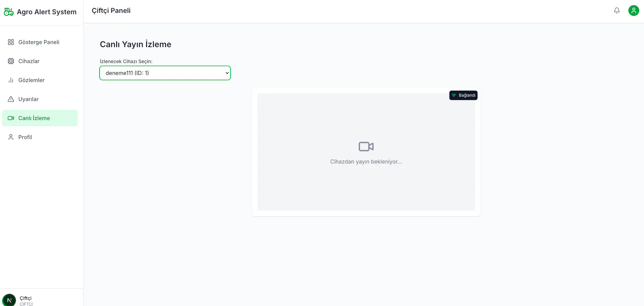Open the device selection dropdown deneme111
Screen dimensions: 644x306
tap(165, 73)
